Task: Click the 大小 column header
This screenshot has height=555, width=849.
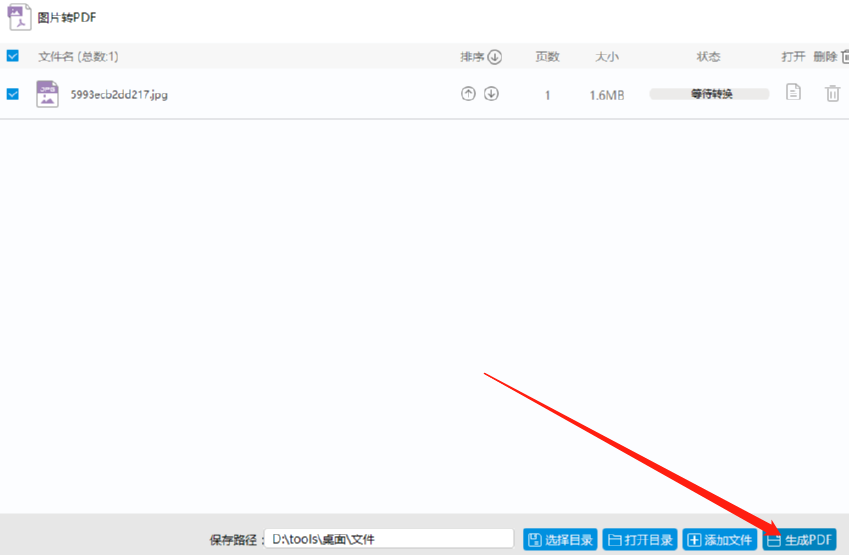Action: [607, 56]
